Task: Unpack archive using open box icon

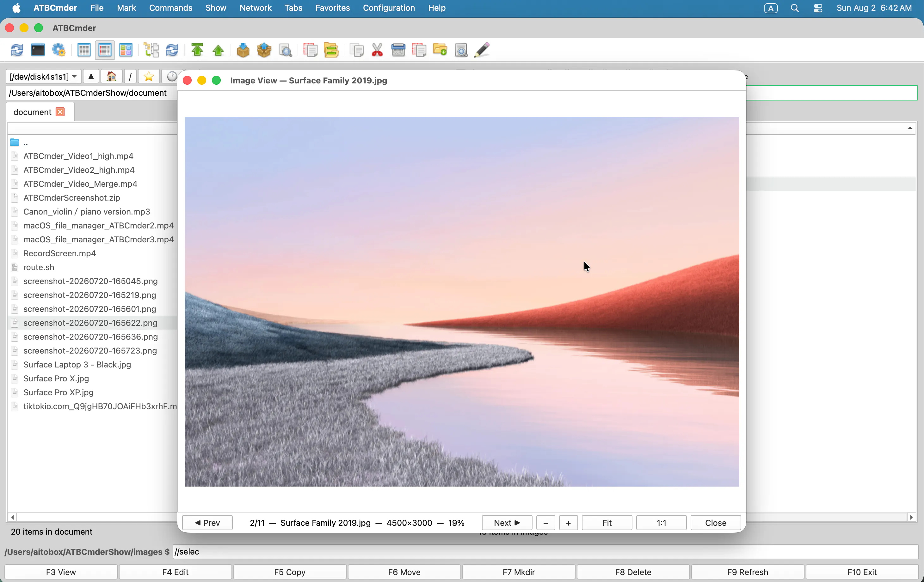Action: point(264,50)
